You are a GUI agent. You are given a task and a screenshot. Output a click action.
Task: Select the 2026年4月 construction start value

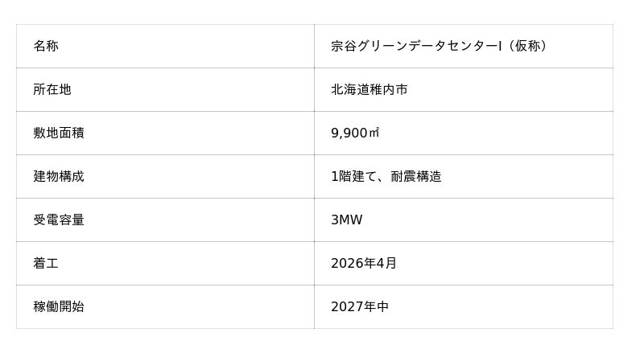tap(364, 263)
